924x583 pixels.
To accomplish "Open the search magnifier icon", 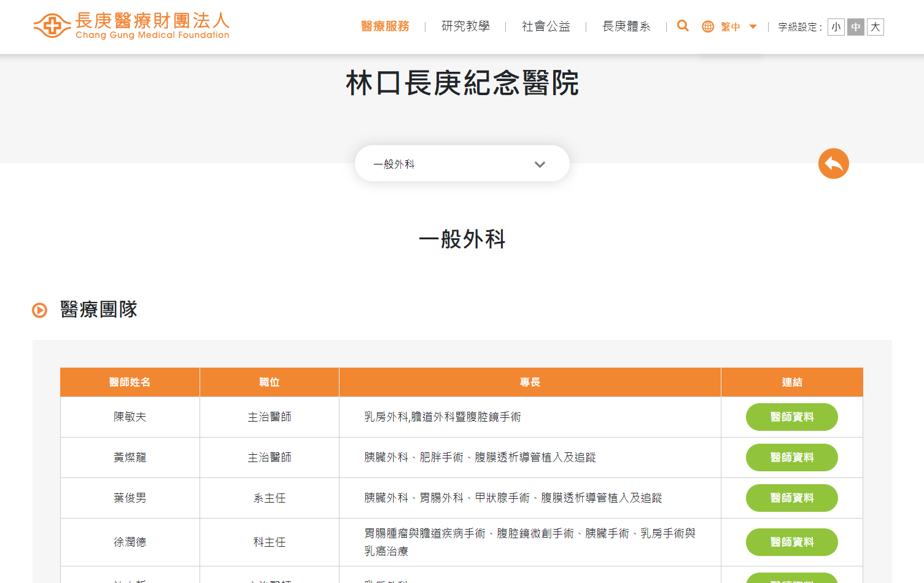I will [x=683, y=26].
